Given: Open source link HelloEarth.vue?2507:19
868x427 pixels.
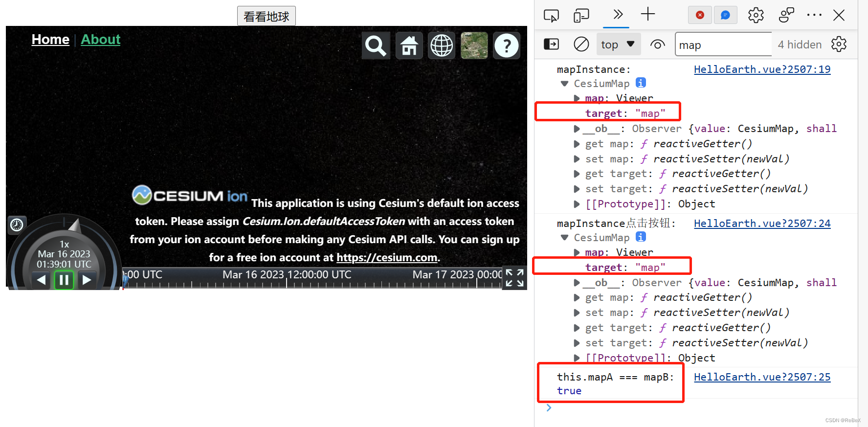Looking at the screenshot, I should point(762,69).
